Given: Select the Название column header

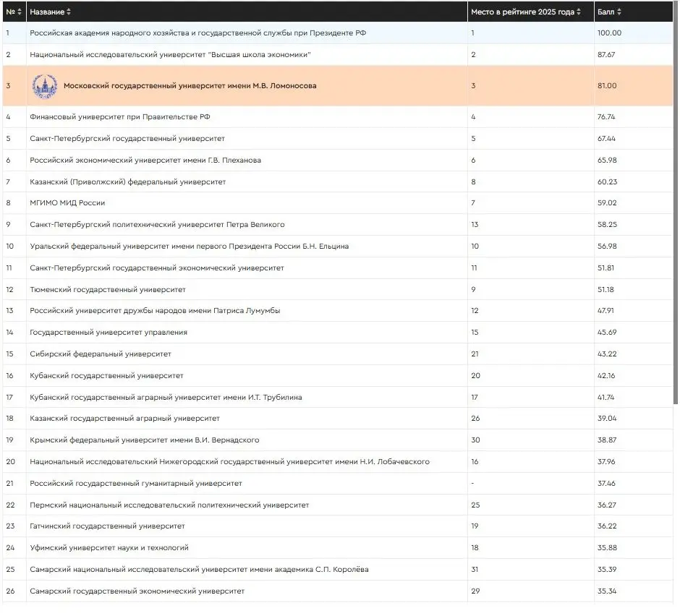Looking at the screenshot, I should (247, 12).
